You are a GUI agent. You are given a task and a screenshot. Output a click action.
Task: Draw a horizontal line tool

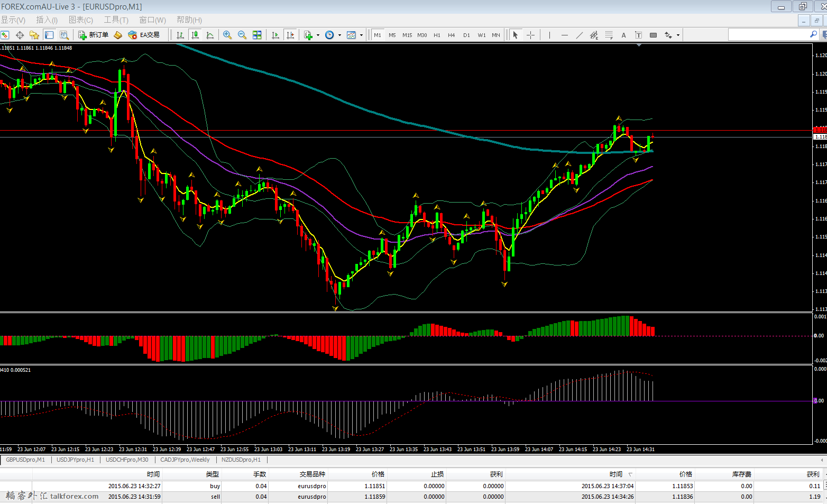pos(565,35)
